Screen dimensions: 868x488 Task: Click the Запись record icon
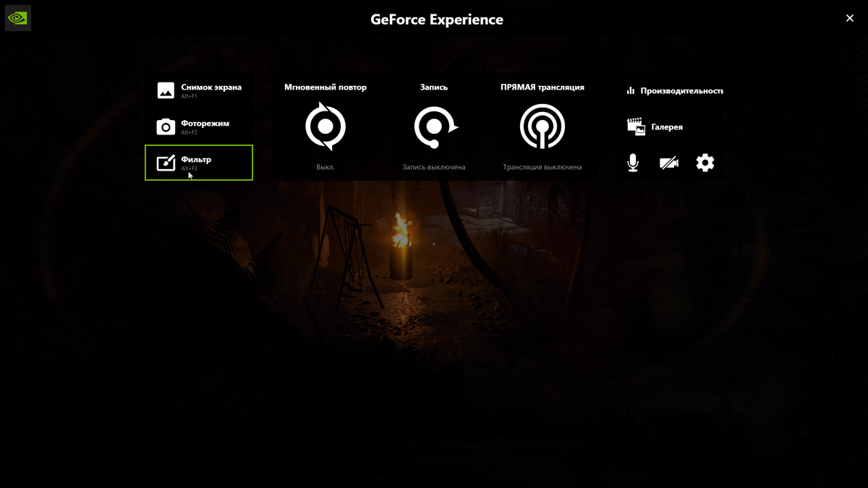click(x=435, y=127)
